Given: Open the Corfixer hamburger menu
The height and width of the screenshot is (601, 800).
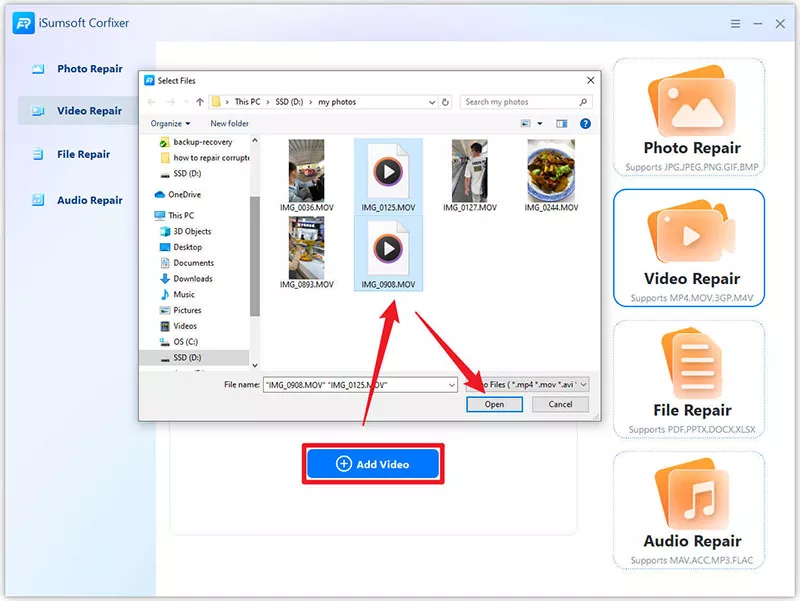Looking at the screenshot, I should [x=735, y=23].
